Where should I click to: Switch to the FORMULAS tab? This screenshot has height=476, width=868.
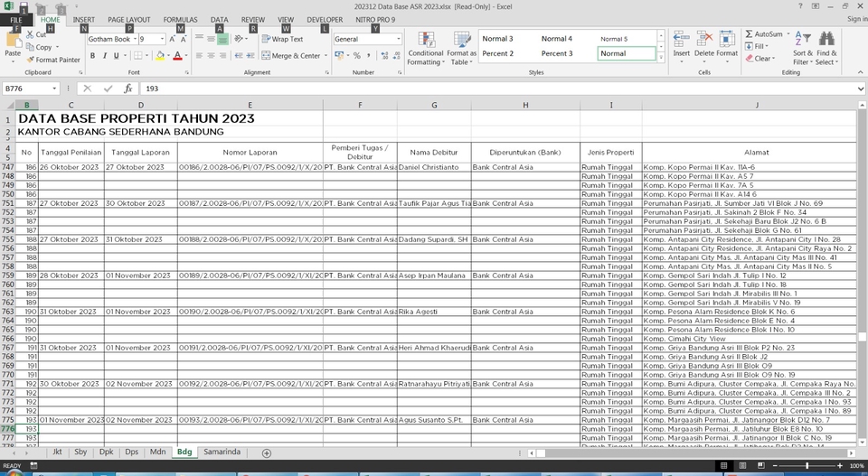tap(181, 20)
